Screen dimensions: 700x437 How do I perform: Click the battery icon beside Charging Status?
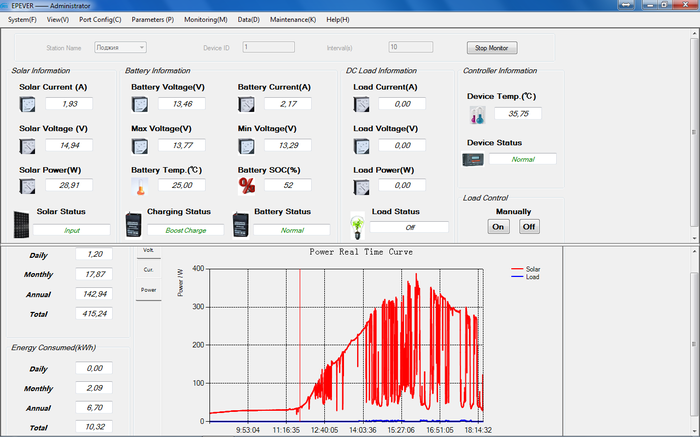[133, 223]
